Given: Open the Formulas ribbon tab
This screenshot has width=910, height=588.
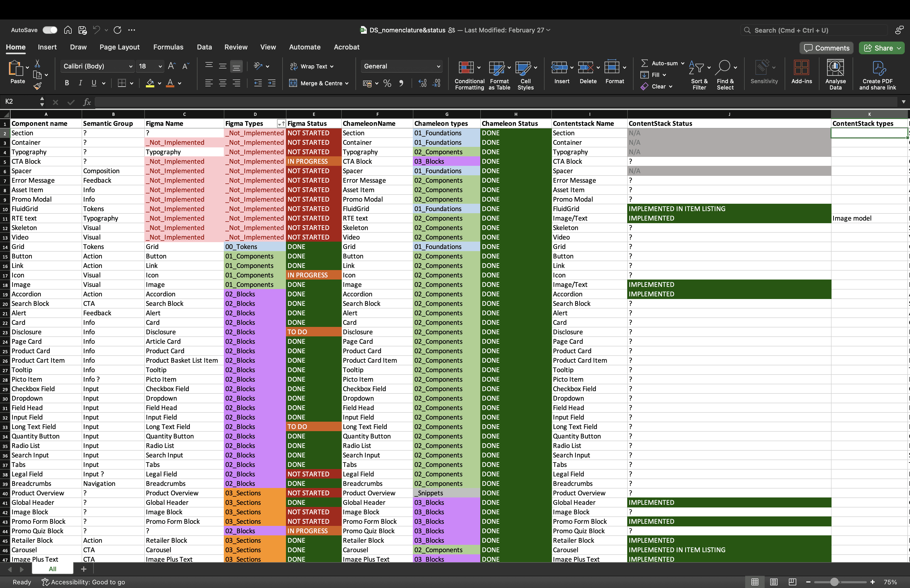Looking at the screenshot, I should (168, 47).
